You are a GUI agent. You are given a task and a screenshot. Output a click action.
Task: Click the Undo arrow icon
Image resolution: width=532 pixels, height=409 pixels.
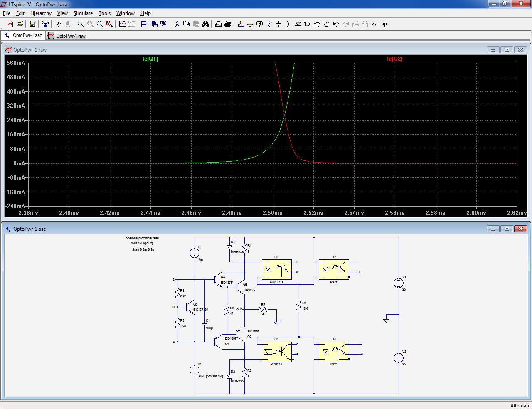[336, 24]
